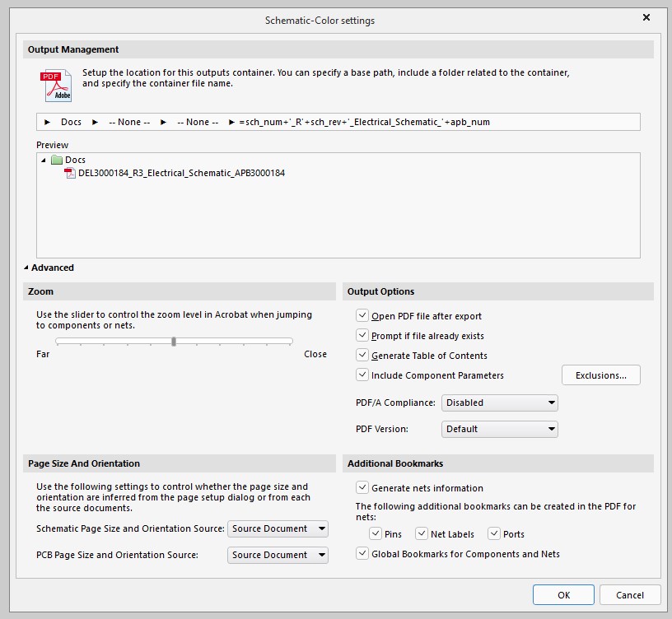Click the Docs folder icon in Preview
Screen dimensions: 672x619
(57, 160)
